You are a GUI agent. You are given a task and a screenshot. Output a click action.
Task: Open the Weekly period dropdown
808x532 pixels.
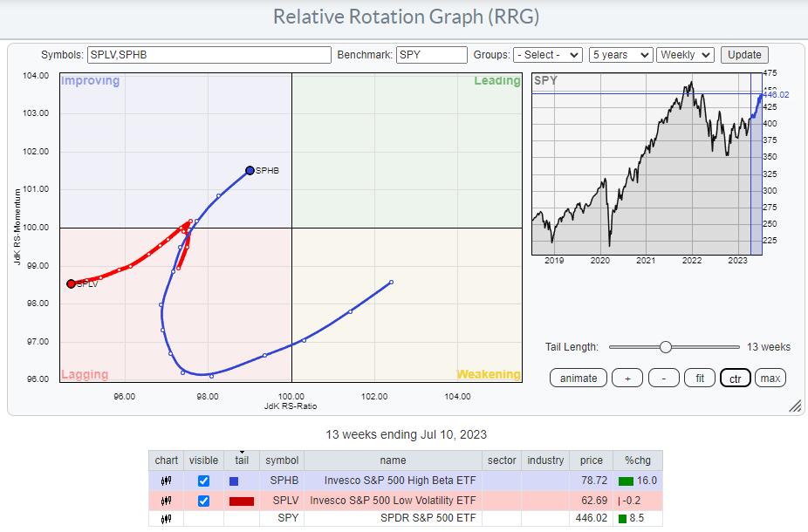point(685,54)
